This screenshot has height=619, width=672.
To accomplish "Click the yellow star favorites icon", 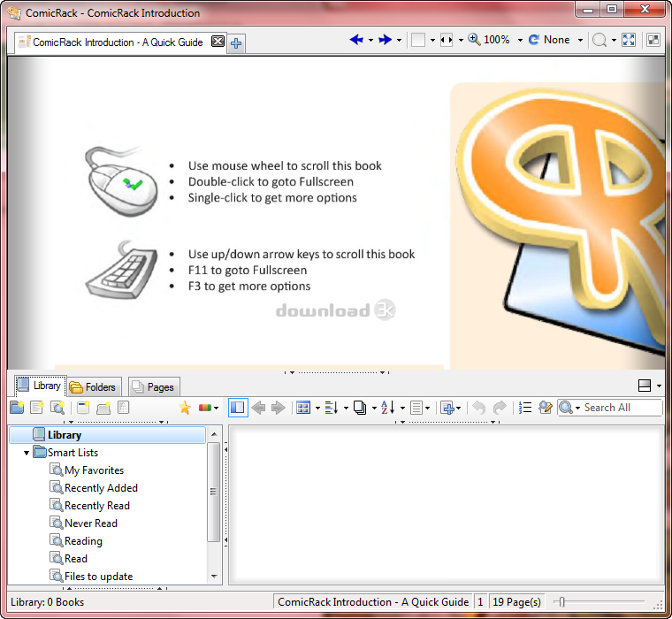I will (185, 408).
